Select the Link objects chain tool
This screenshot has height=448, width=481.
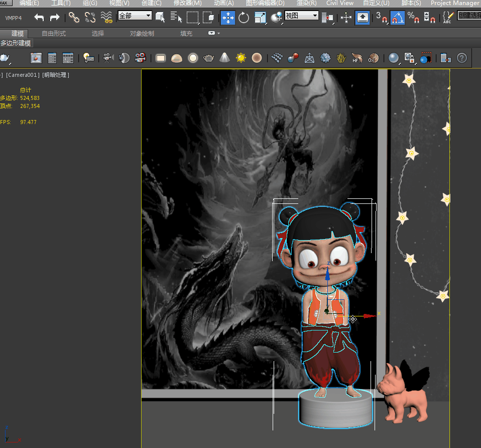pos(74,18)
